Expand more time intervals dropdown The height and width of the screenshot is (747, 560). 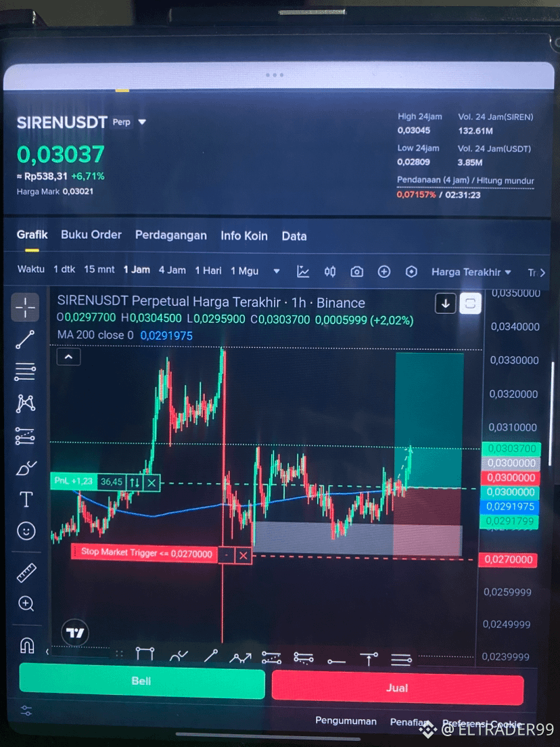[276, 271]
